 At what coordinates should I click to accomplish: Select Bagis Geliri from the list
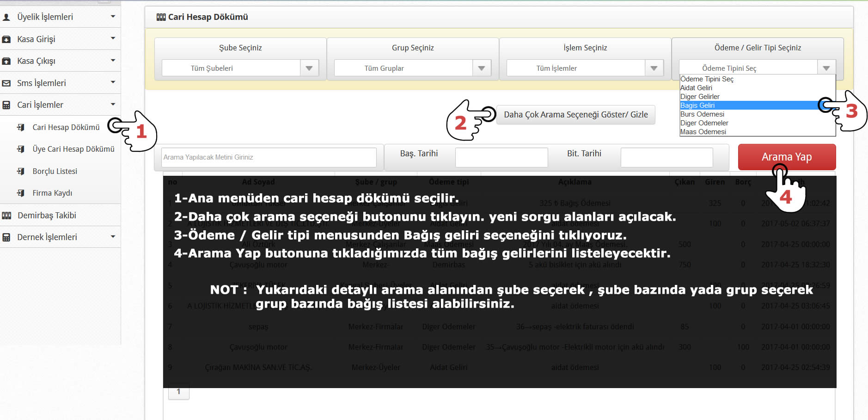[697, 105]
